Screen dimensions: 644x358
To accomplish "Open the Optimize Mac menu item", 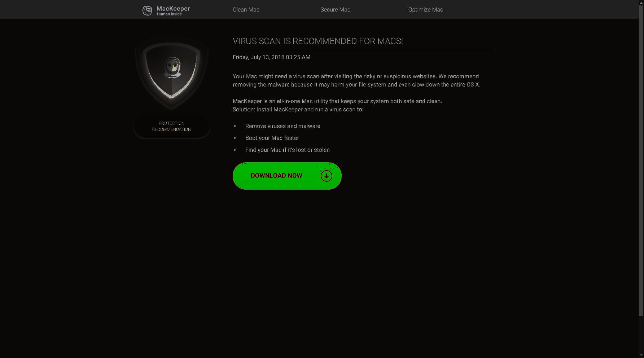I will coord(425,10).
